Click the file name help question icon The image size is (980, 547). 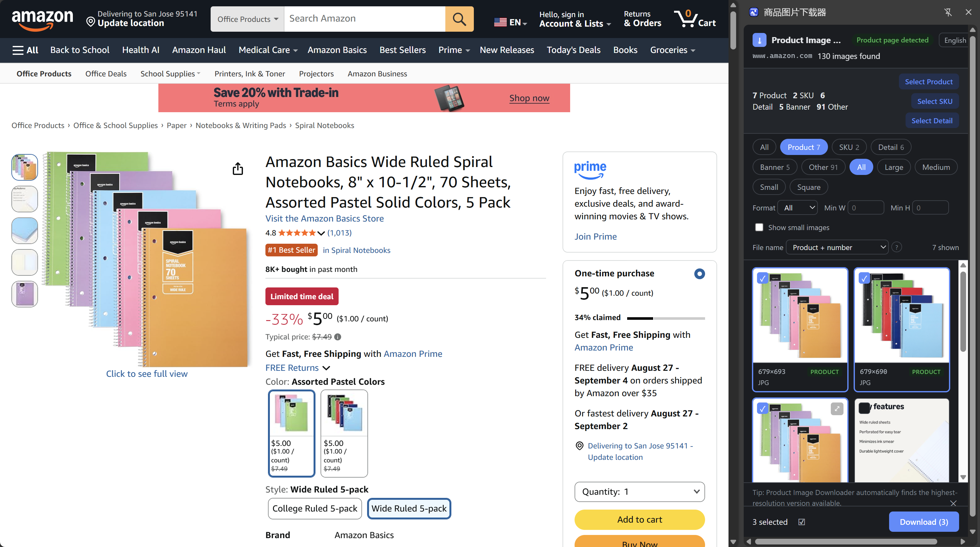897,248
